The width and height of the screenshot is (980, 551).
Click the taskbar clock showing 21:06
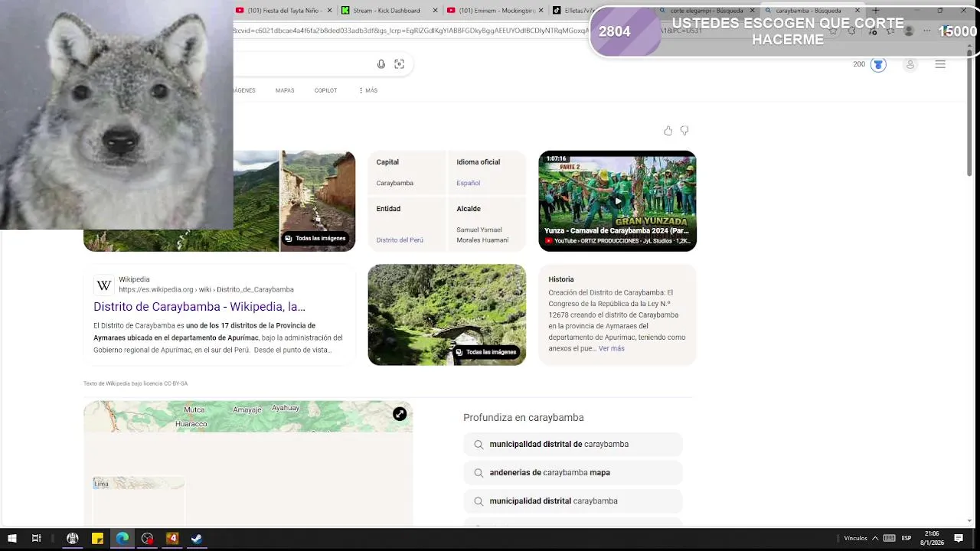[932, 538]
